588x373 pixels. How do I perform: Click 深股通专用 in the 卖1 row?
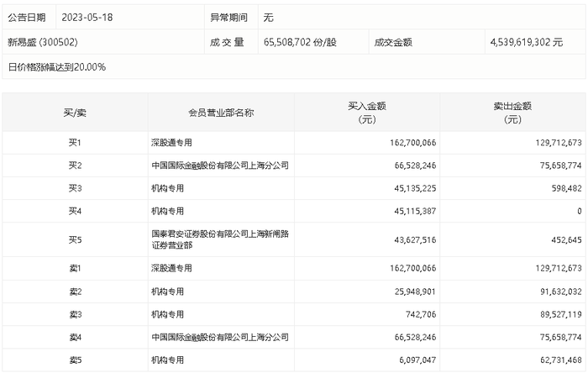pos(171,268)
